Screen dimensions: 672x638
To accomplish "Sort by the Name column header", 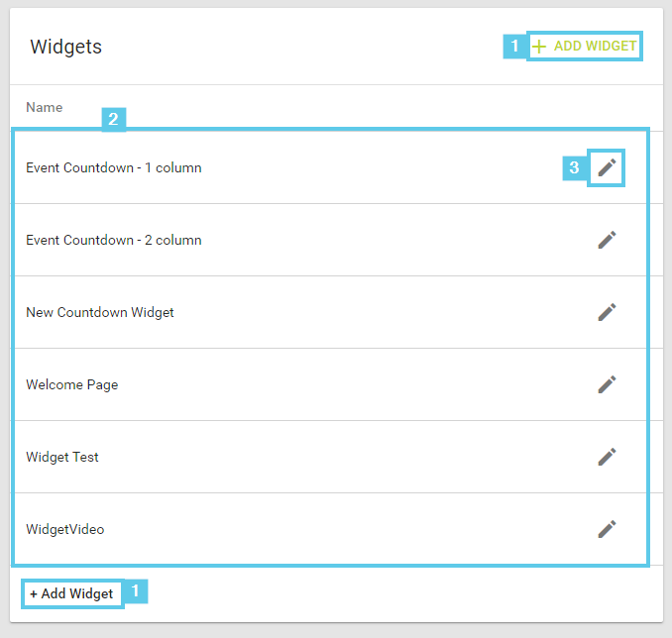I will (x=45, y=107).
